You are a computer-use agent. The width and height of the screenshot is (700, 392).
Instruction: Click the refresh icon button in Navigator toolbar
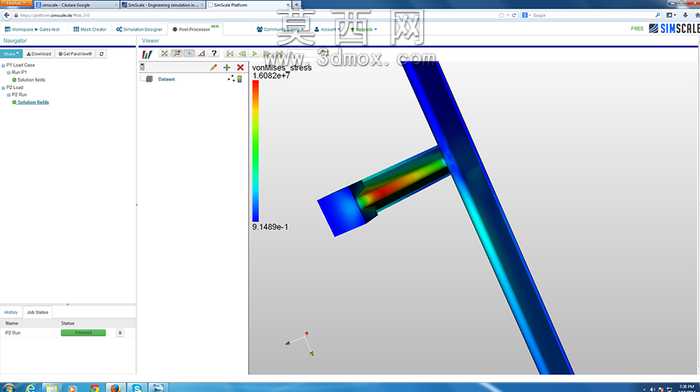pos(101,54)
